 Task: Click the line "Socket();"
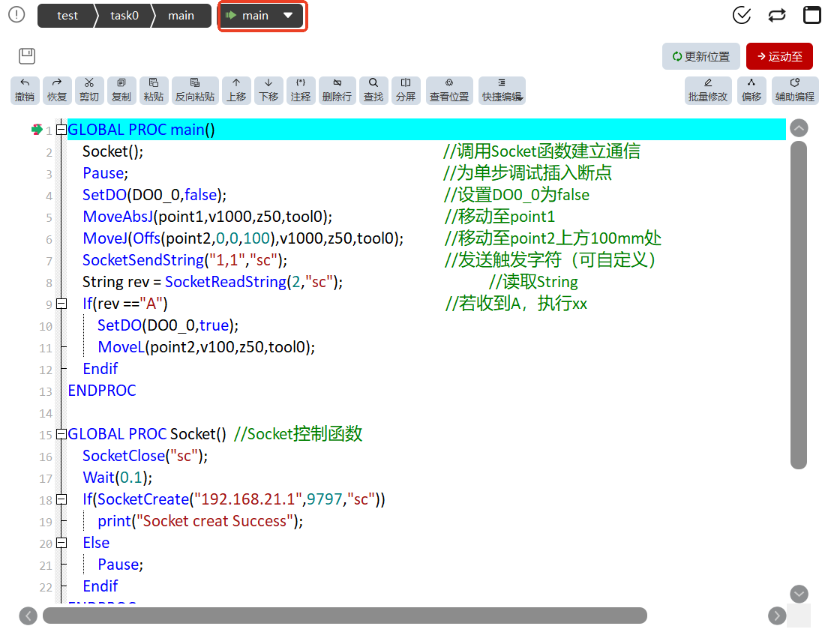pyautogui.click(x=113, y=151)
